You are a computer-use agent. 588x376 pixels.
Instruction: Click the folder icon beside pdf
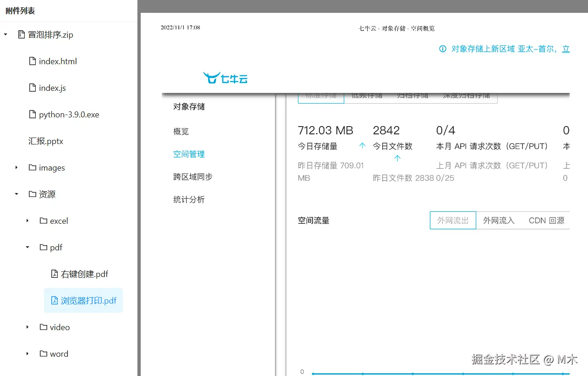(43, 248)
